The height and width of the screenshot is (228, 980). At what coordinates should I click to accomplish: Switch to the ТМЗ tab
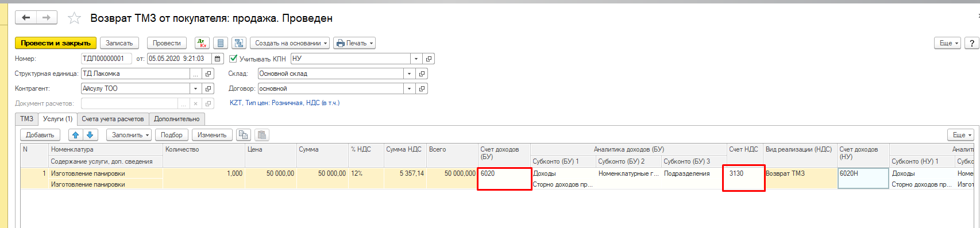pos(27,119)
